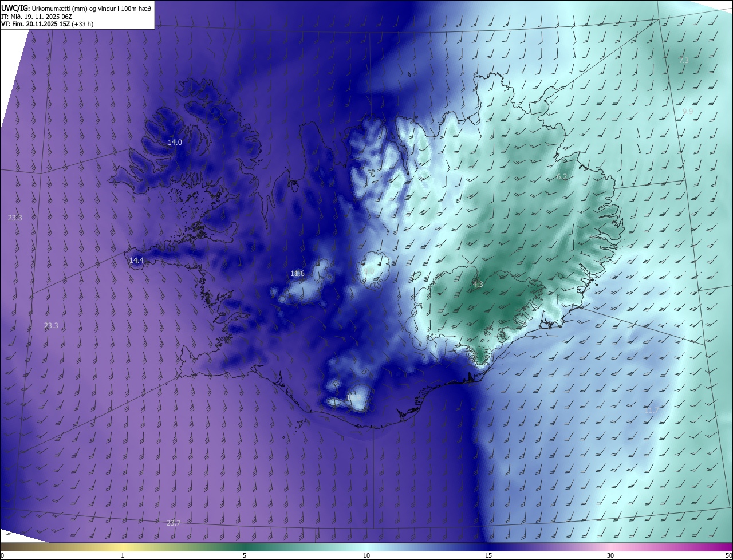Image resolution: width=733 pixels, height=560 pixels.
Task: Click the 7.3 value label on the map
Action: pos(684,60)
